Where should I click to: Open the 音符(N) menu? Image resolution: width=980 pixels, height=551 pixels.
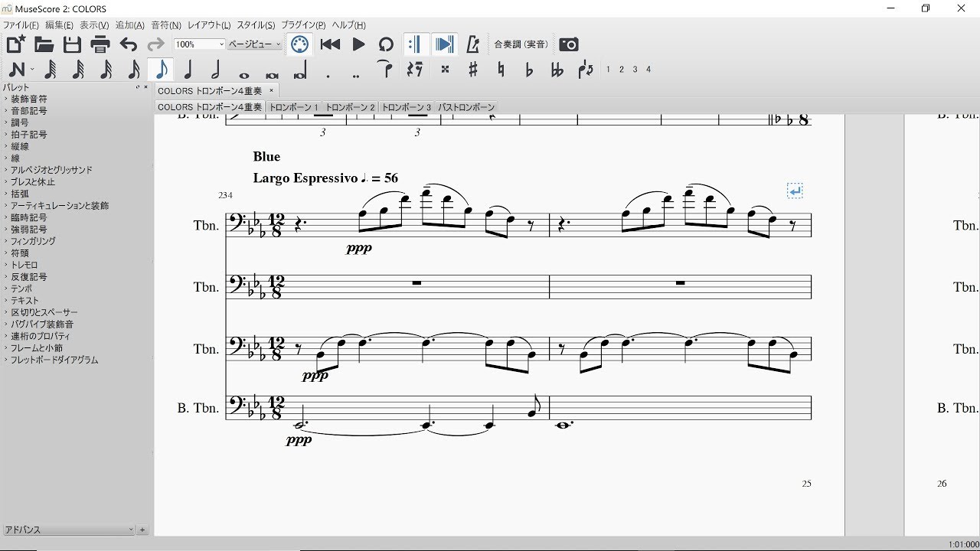coord(166,25)
